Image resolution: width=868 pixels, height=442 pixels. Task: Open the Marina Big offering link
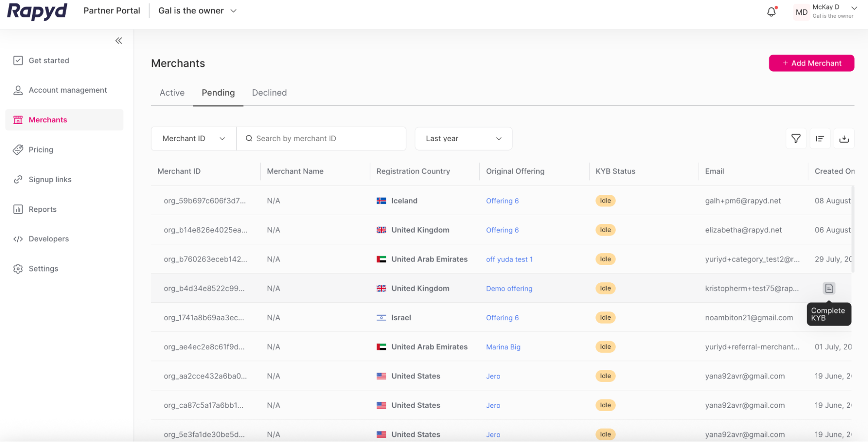503,347
